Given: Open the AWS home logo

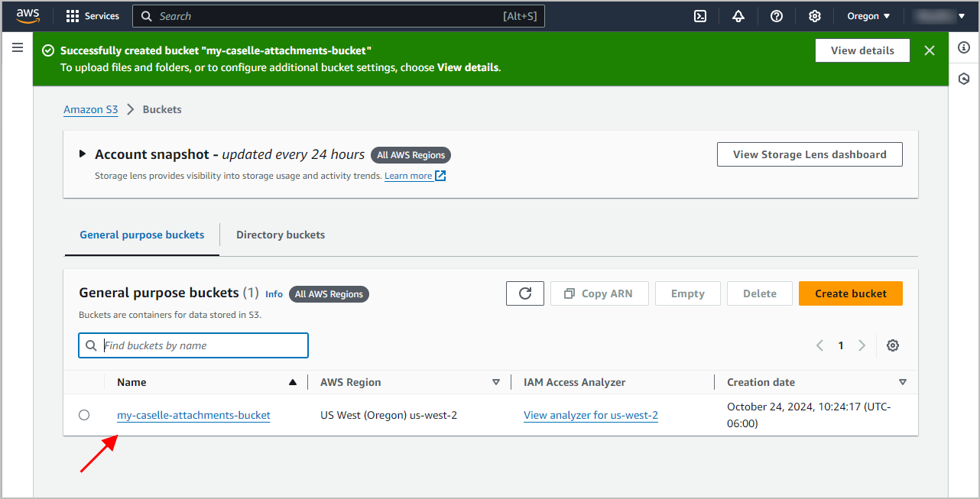Looking at the screenshot, I should (28, 16).
